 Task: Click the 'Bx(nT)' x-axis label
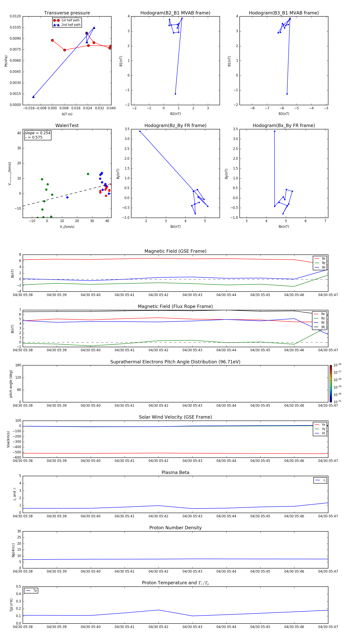pos(284,227)
